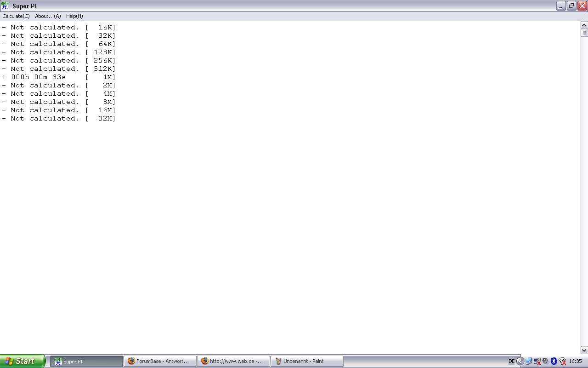Click the Super PI title bar icon

[x=5, y=6]
